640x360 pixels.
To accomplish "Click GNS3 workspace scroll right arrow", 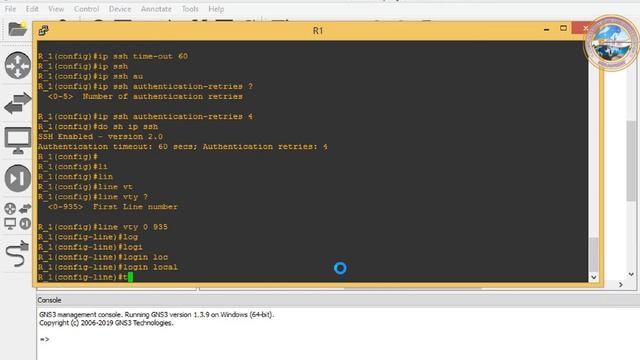I will pos(621,284).
